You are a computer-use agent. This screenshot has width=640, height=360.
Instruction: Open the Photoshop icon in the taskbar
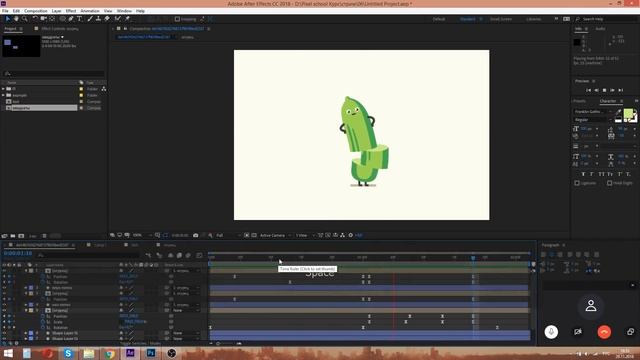[151, 353]
